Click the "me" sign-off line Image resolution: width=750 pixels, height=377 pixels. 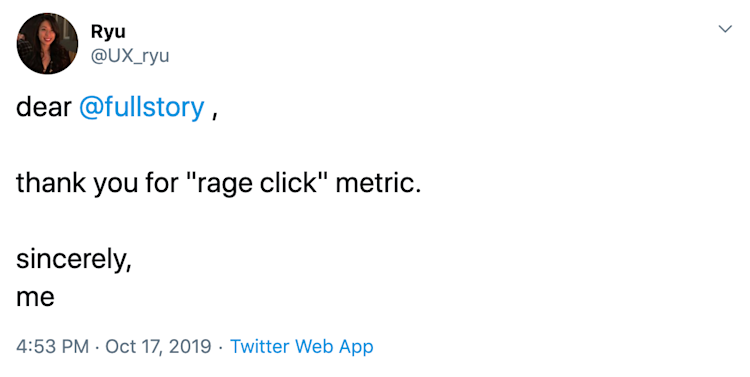35,298
